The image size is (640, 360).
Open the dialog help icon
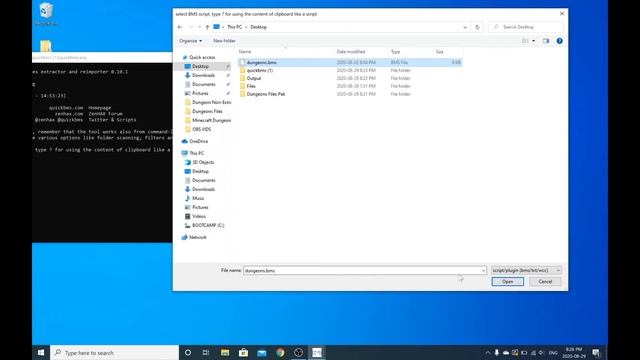pos(560,41)
